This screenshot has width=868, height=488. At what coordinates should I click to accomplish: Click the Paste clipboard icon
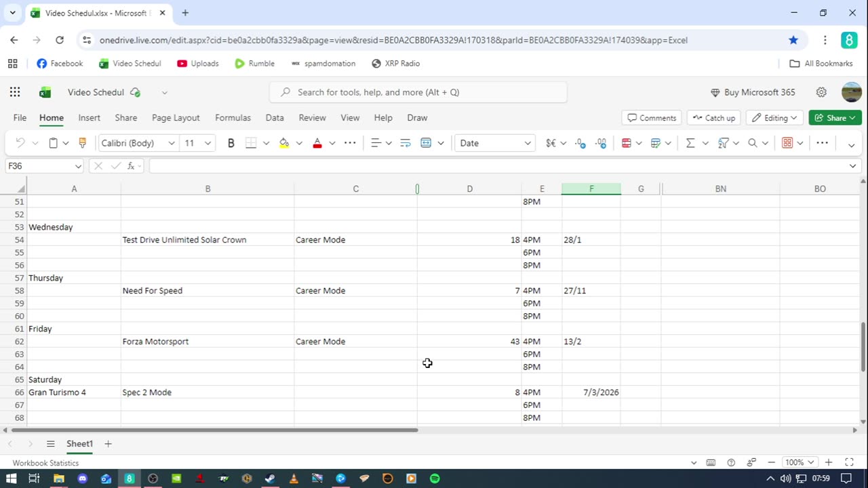pyautogui.click(x=53, y=143)
